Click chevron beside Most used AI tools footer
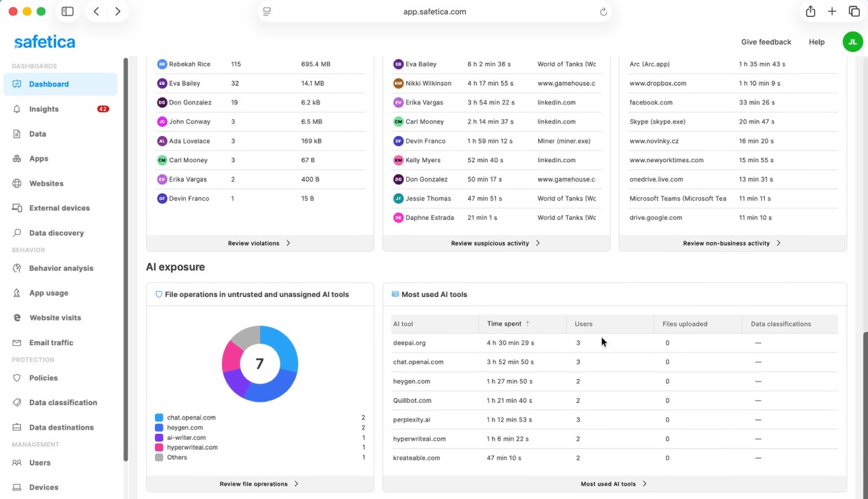The width and height of the screenshot is (868, 499). click(x=644, y=484)
